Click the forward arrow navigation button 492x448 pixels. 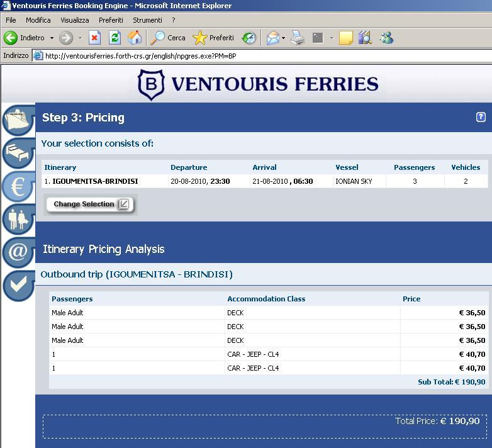click(66, 38)
